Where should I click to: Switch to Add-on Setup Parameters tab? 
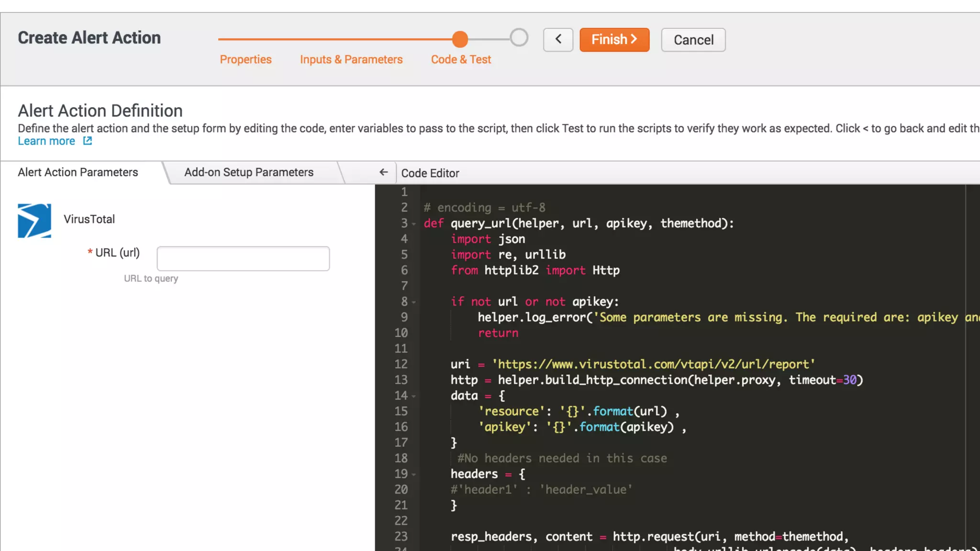249,172
